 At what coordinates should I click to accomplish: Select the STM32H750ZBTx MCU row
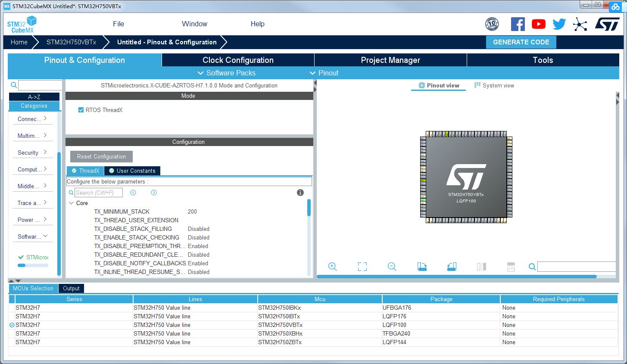pyautogui.click(x=313, y=342)
